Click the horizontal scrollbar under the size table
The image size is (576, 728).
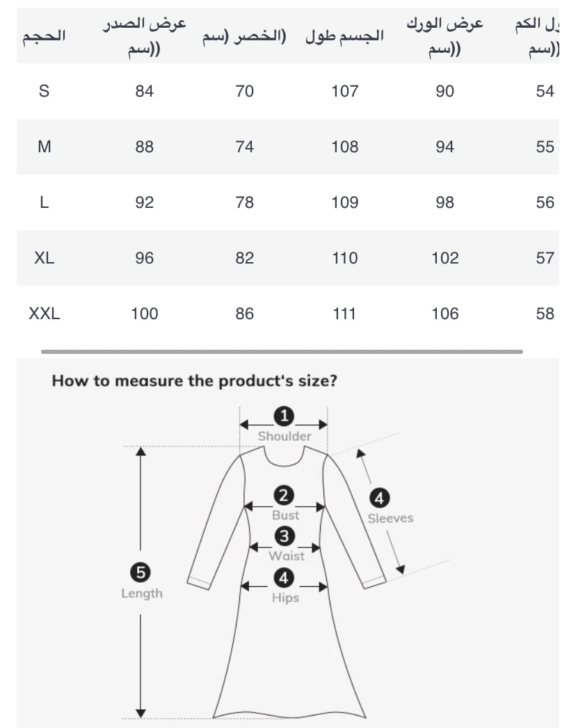coord(282,352)
